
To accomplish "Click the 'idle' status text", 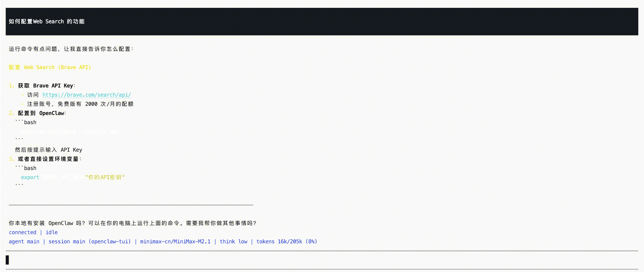I will (x=52, y=232).
